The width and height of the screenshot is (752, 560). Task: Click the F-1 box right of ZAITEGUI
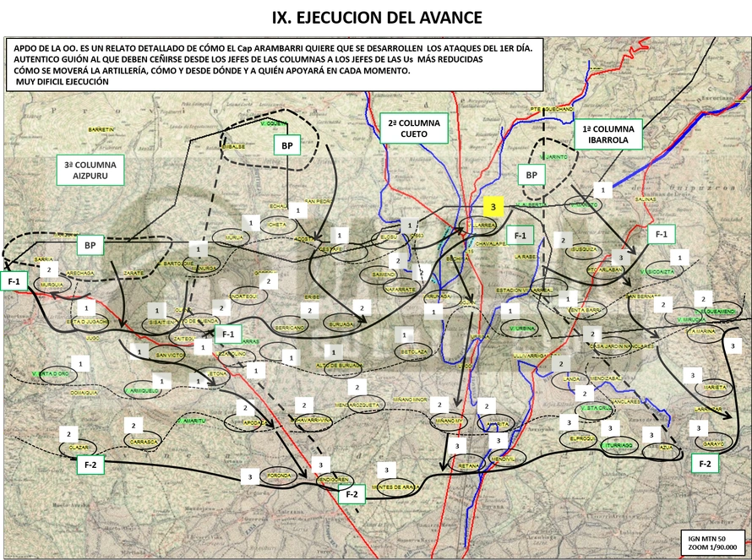[228, 334]
